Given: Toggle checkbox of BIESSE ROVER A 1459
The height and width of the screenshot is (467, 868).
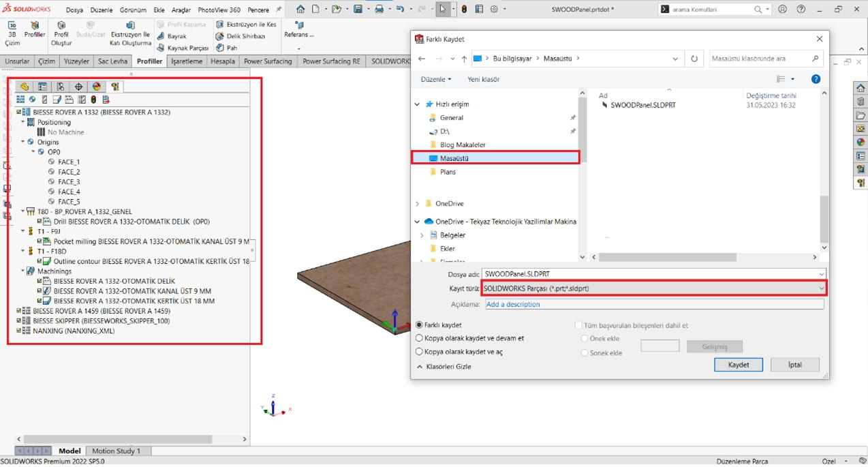Looking at the screenshot, I should (19, 311).
